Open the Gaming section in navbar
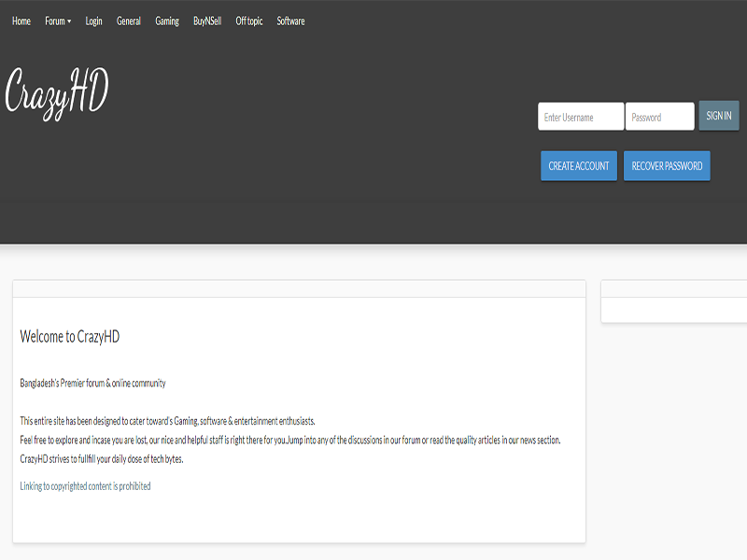The height and width of the screenshot is (560, 747). (167, 21)
